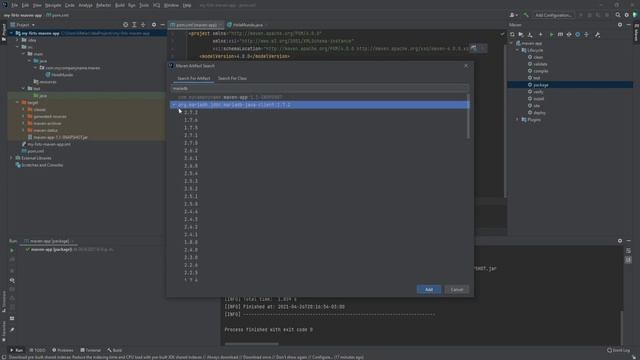Image resolution: width=640 pixels, height=360 pixels.
Task: Switch to Search For Artifact tab
Action: (x=193, y=78)
